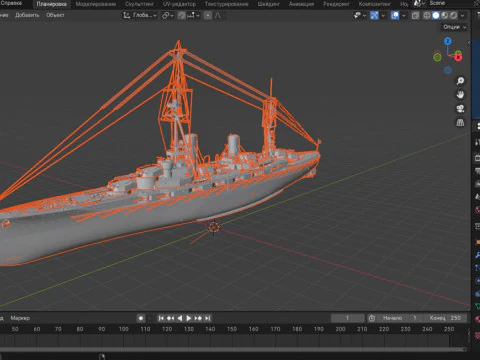The width and height of the screenshot is (480, 360).
Task: Open the pivot point dropdown
Action: coord(167,15)
